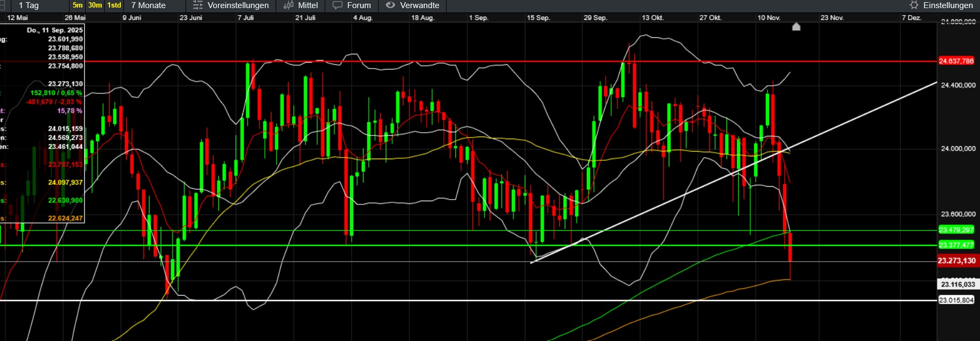The width and height of the screenshot is (980, 341).
Task: Click the house-shaped marker below the date axis
Action: (796, 26)
